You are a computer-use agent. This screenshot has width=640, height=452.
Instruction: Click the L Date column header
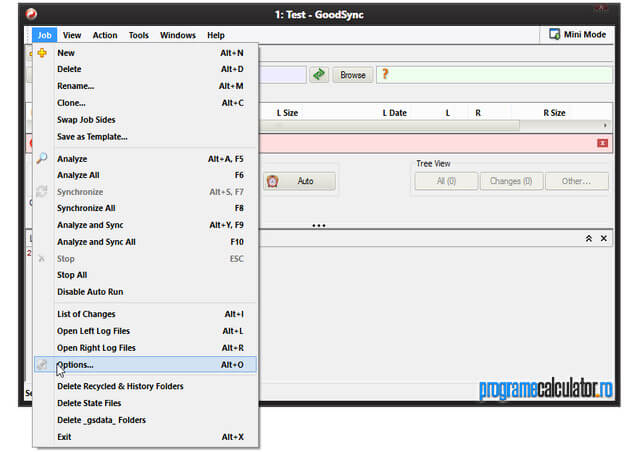pyautogui.click(x=394, y=113)
